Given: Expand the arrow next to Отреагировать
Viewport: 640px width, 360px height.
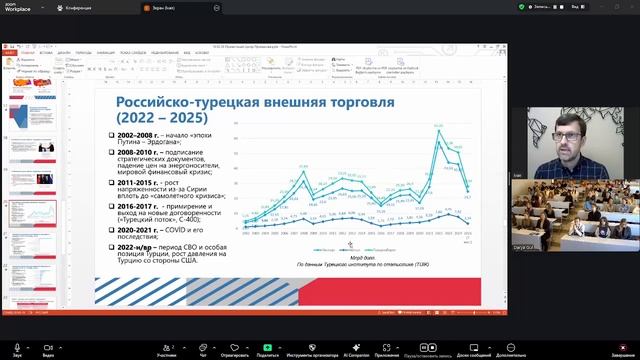Looking at the screenshot, I should 247,348.
